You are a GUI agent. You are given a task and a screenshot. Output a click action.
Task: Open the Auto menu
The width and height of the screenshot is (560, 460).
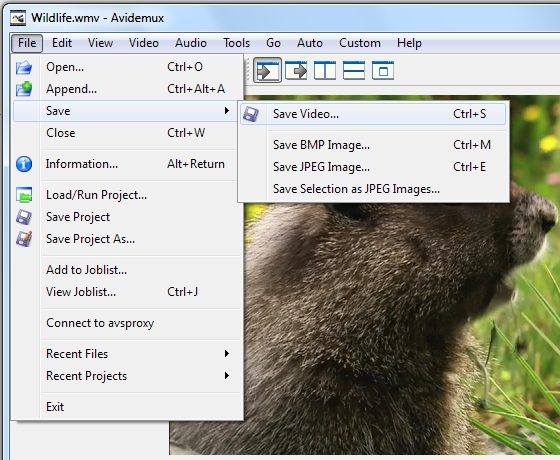tap(310, 43)
